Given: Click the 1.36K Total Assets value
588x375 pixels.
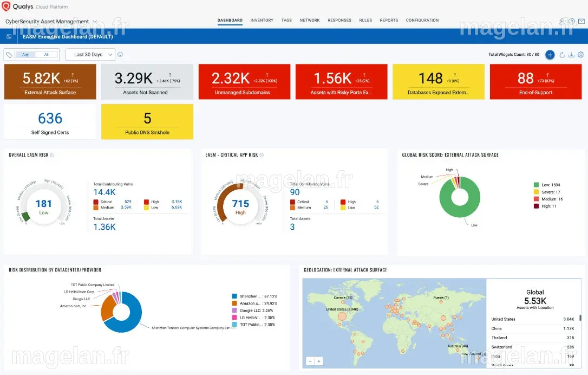Looking at the screenshot, I should (x=104, y=227).
